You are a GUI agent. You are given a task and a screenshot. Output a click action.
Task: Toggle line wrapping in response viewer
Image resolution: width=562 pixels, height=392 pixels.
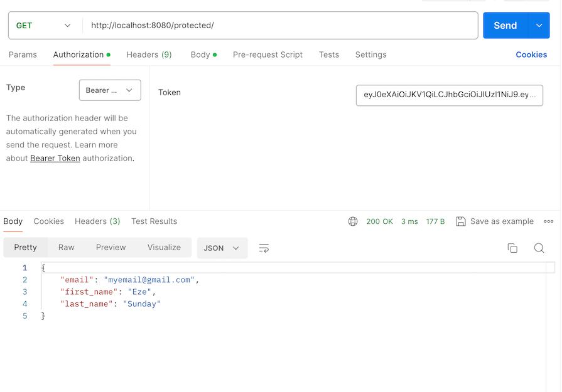(263, 248)
